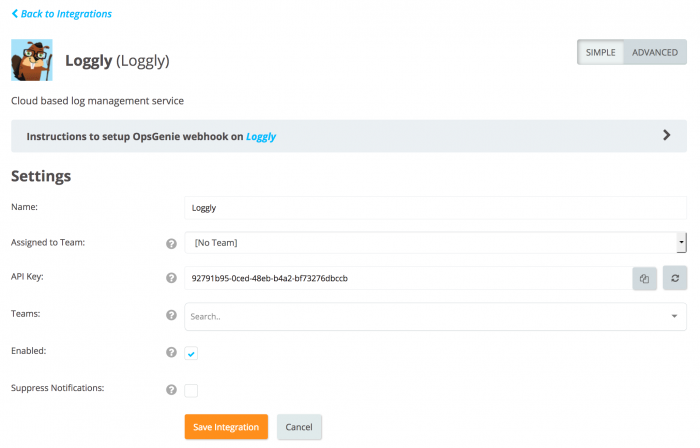Viewport: 700px width, 448px height.
Task: Click help icon next to API Key
Action: 171,278
